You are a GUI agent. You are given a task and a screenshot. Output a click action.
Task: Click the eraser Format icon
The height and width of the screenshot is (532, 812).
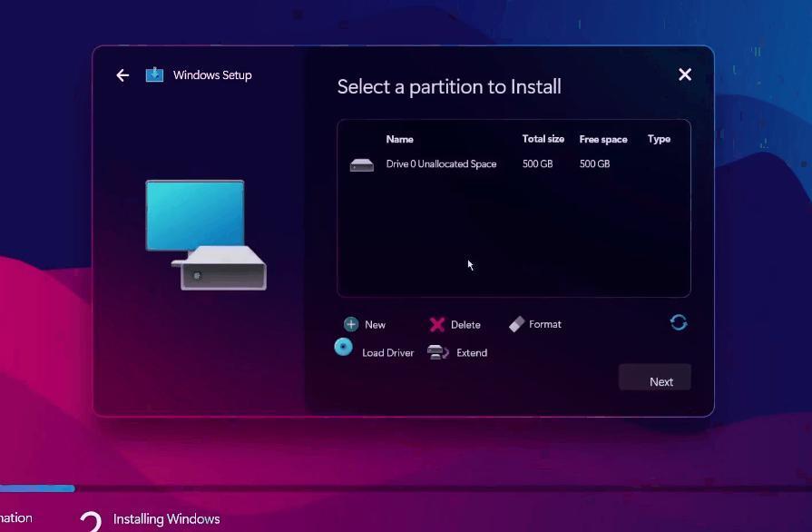pos(517,324)
